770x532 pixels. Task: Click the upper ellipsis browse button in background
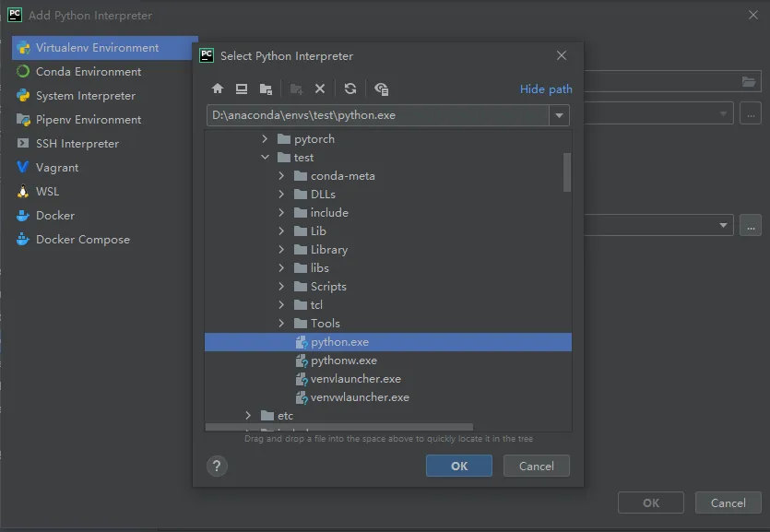coord(751,113)
